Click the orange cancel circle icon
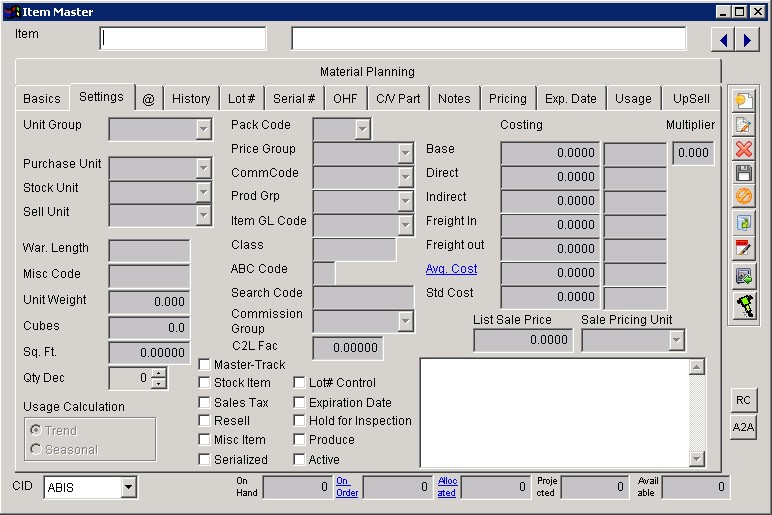The image size is (772, 515). coord(743,198)
